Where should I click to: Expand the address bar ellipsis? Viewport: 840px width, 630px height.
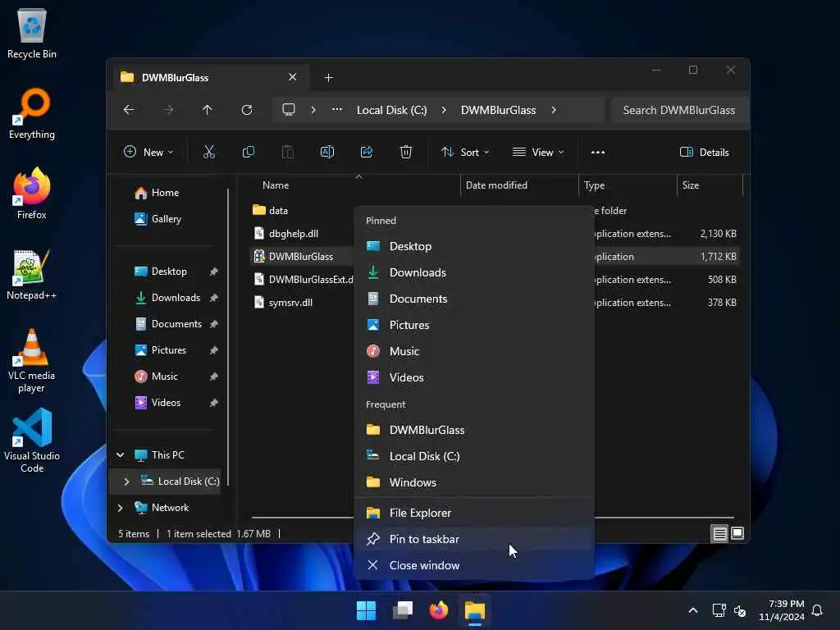click(337, 110)
